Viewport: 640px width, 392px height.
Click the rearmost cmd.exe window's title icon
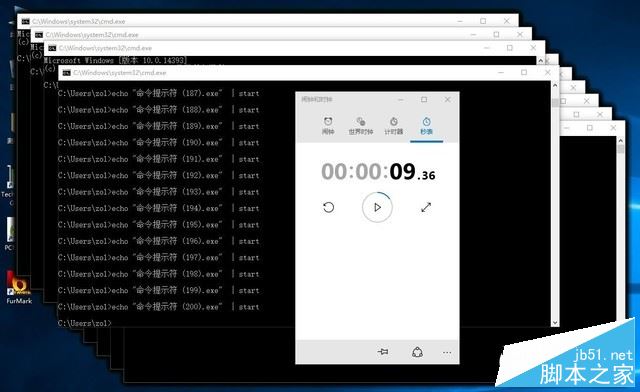click(x=26, y=21)
